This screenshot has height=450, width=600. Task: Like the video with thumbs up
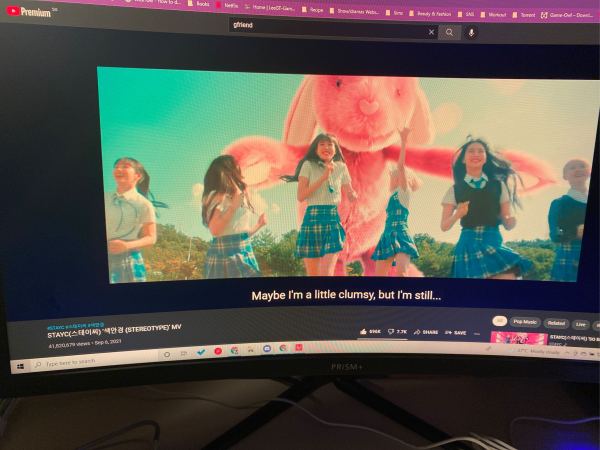click(x=370, y=331)
